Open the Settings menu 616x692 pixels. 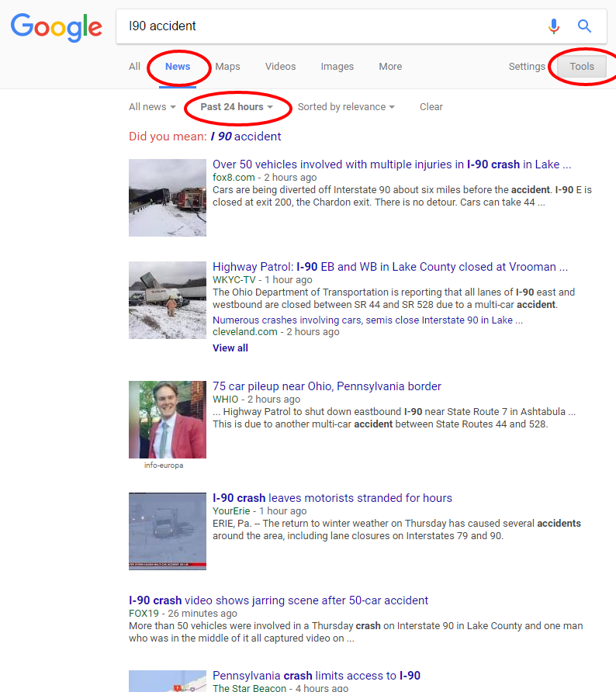527,67
